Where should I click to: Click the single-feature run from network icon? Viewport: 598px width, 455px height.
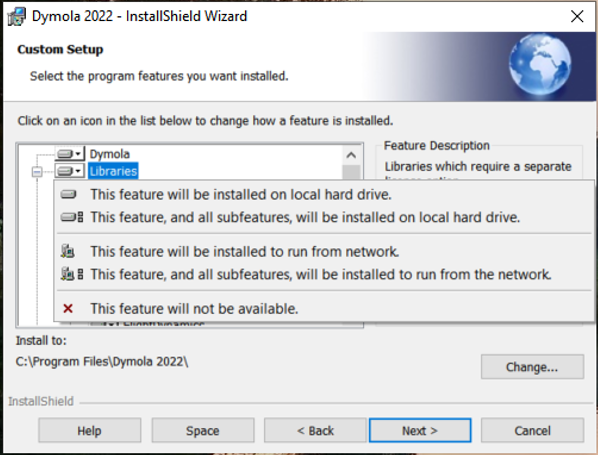68,251
